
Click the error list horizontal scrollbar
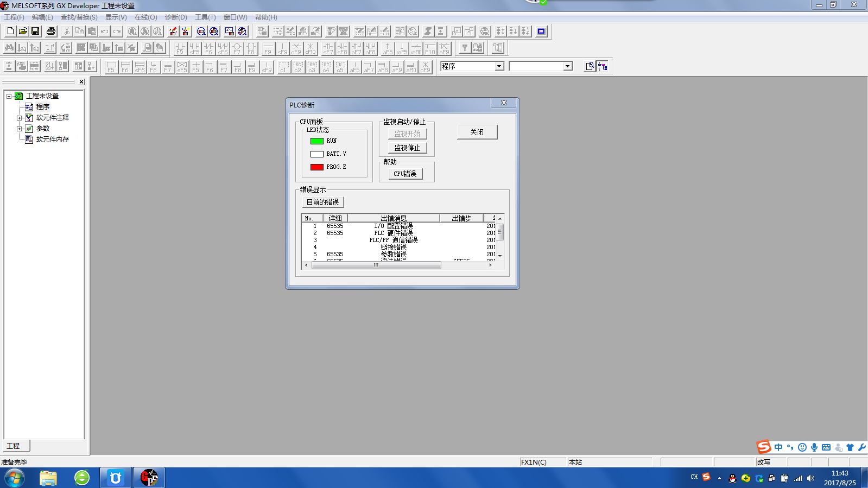376,265
